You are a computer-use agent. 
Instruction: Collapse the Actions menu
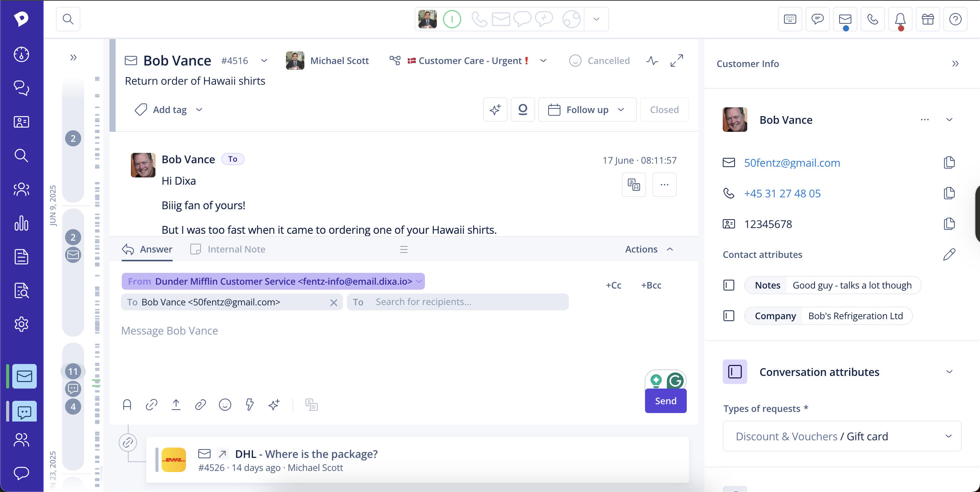point(650,249)
